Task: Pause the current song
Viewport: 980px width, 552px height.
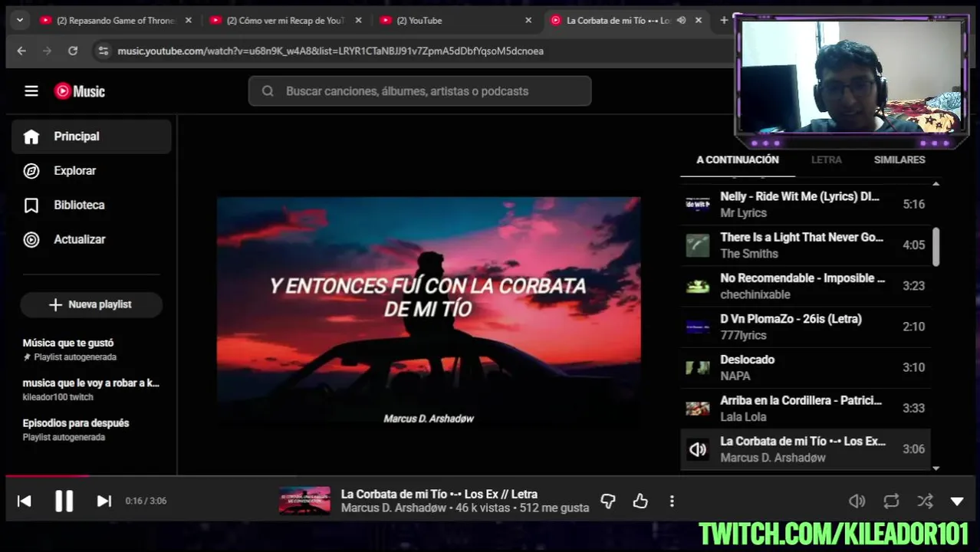Action: pos(64,501)
